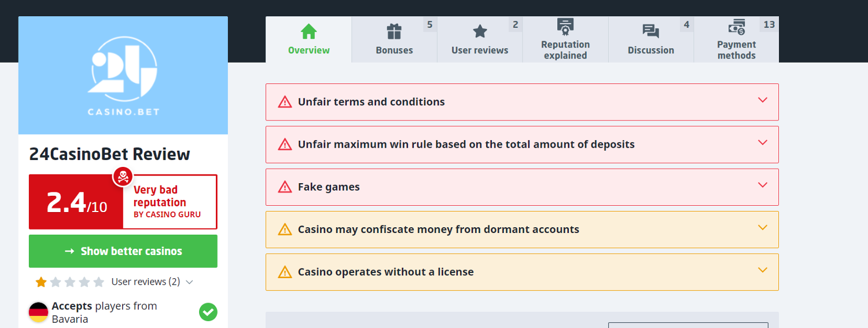Click the 2.4/10 rating score box

pyautogui.click(x=76, y=202)
